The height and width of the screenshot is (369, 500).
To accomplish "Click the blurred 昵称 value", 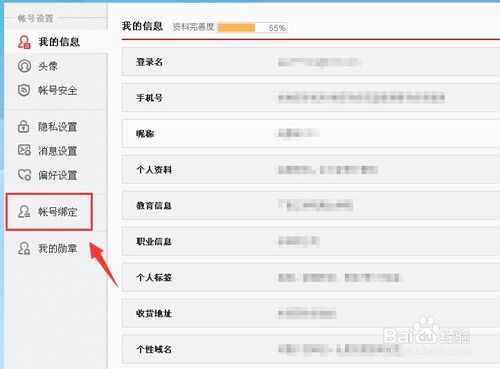I will click(299, 133).
